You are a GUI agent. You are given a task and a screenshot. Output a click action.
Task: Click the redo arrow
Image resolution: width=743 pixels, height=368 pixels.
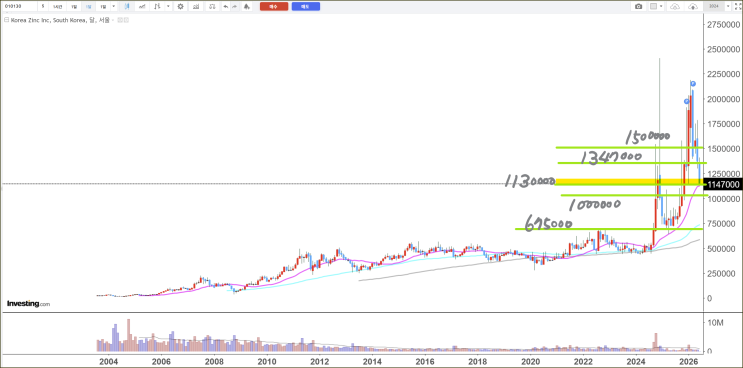click(234, 7)
